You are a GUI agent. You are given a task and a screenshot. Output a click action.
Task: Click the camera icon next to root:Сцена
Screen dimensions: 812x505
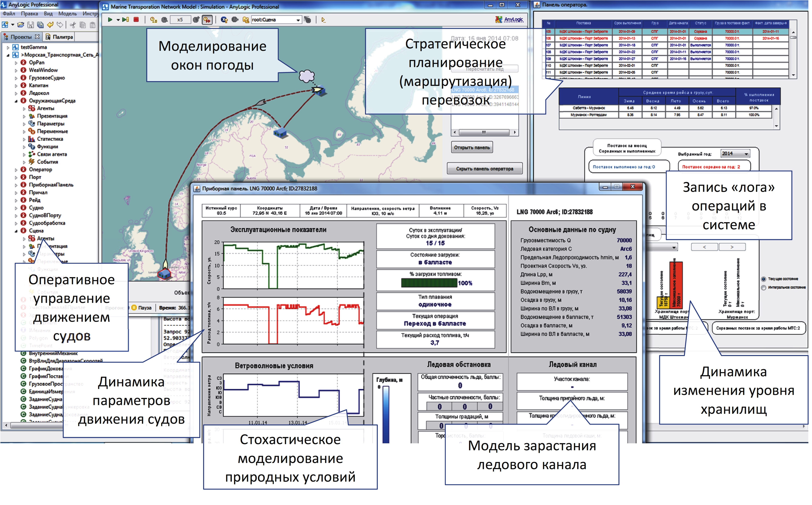(308, 20)
